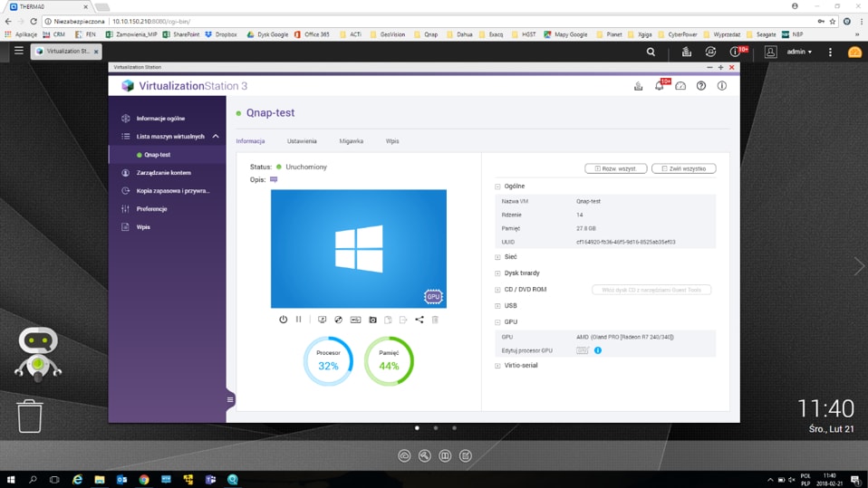
Task: Click the Procesor usage gauge
Action: 328,360
